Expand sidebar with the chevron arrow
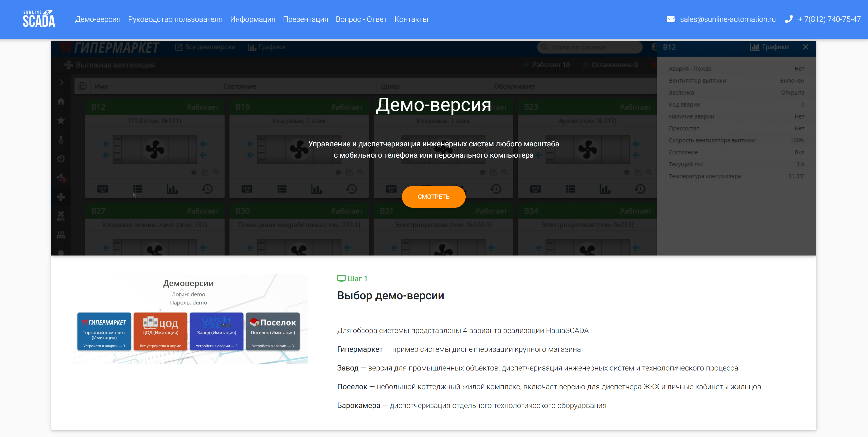The image size is (868, 437). pyautogui.click(x=61, y=82)
